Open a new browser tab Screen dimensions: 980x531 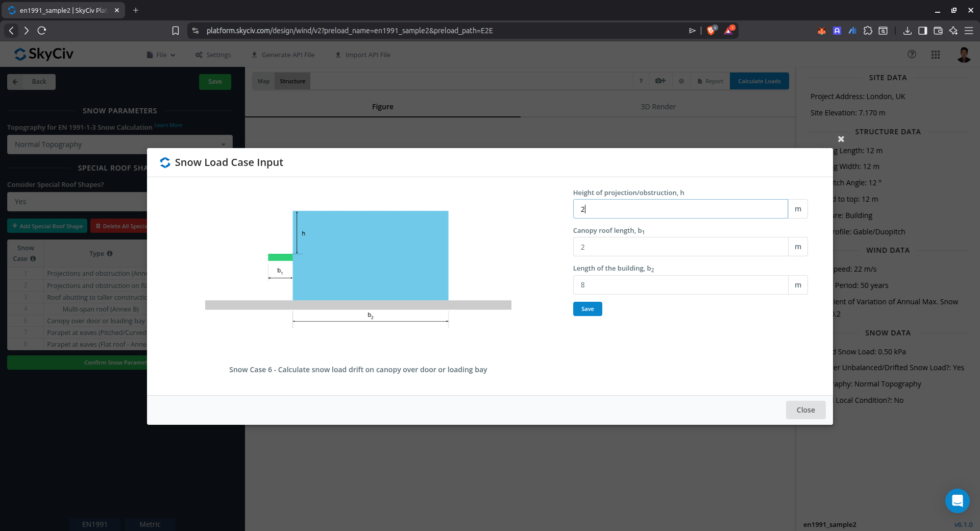point(136,10)
